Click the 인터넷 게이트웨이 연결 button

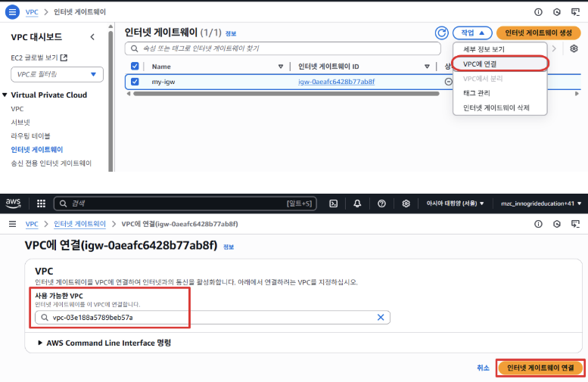click(x=540, y=368)
